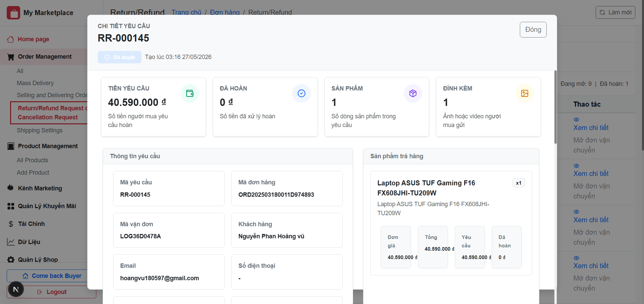The height and width of the screenshot is (304, 644).
Task: Click the Quản Lý Khuyến Mãi grid icon
Action: [x=11, y=206]
